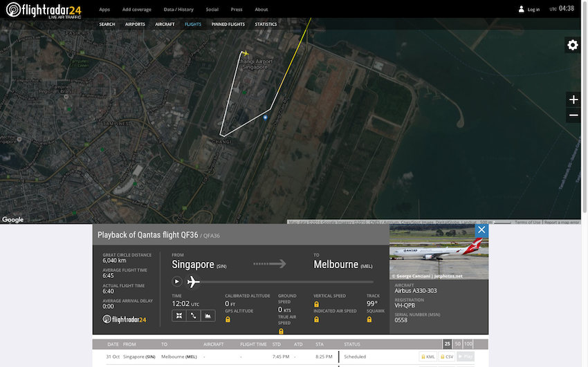Click the vertical speed lock icon
Viewport: 588px width, 367px height.
(x=317, y=304)
